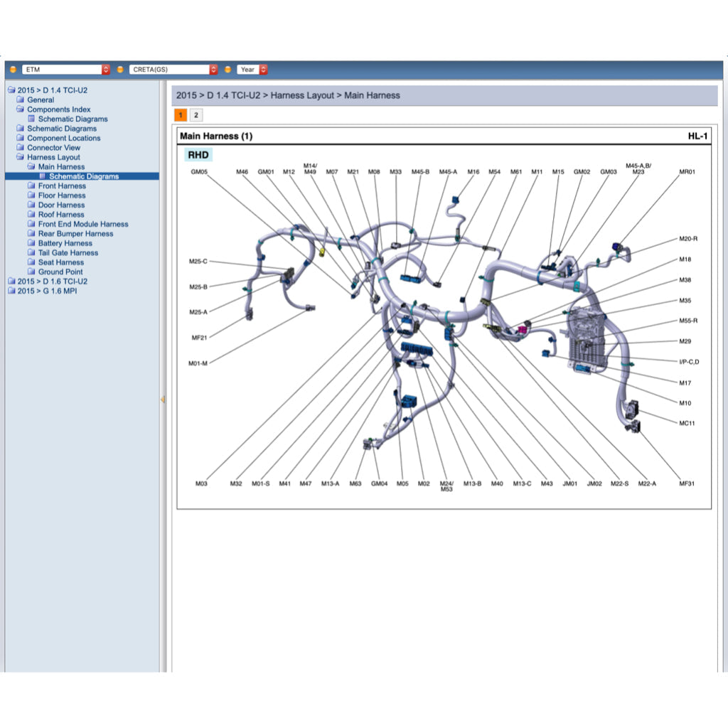Image resolution: width=728 pixels, height=728 pixels.
Task: Open the Year dropdown
Action: click(252, 70)
